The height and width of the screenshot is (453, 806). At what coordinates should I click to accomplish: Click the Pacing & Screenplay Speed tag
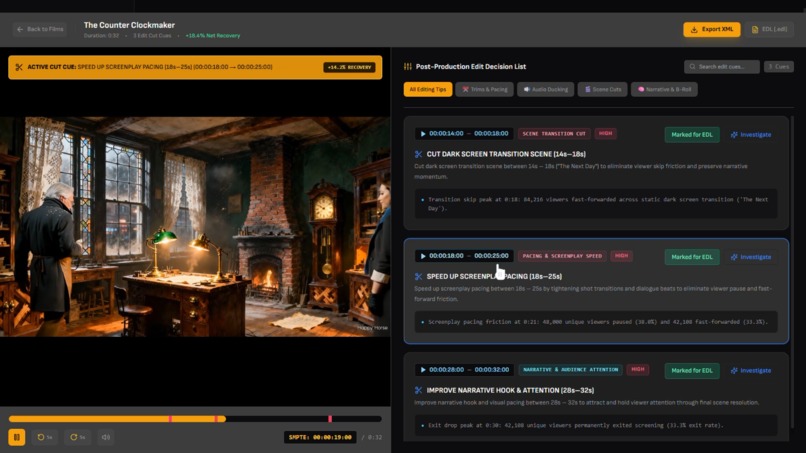point(562,256)
